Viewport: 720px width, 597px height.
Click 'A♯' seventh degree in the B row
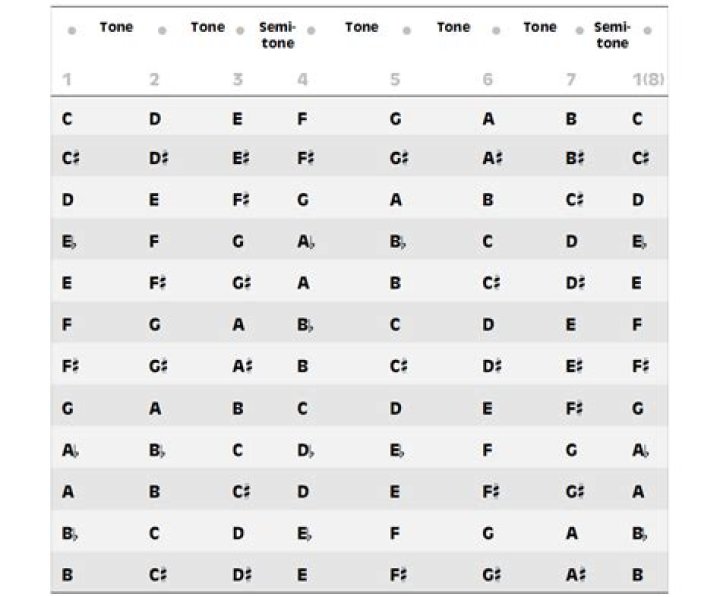click(x=576, y=575)
